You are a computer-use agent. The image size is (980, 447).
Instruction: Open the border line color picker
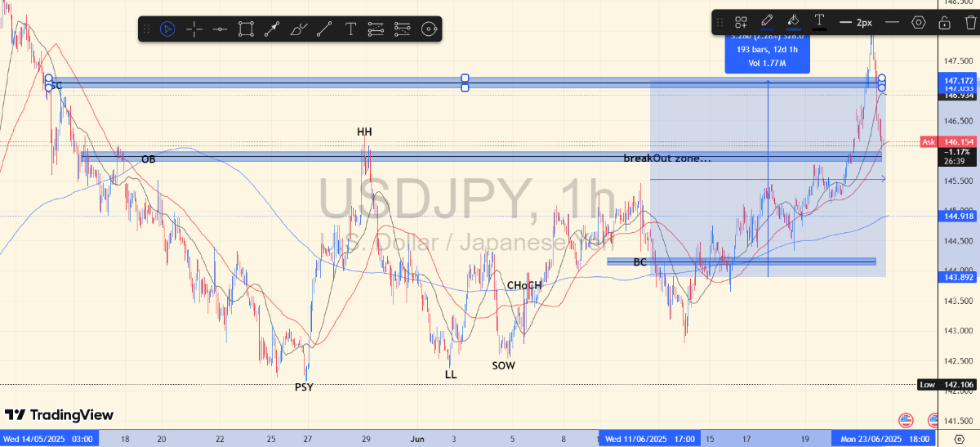tap(767, 22)
